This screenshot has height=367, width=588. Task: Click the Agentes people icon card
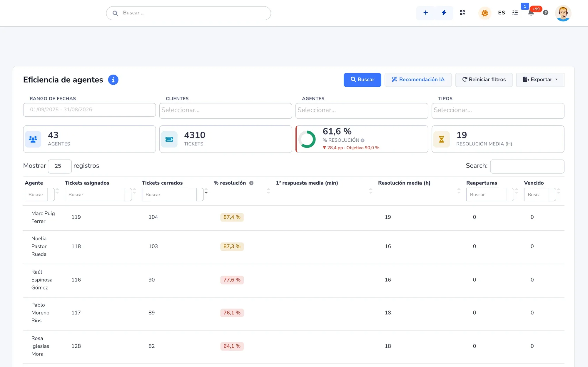(33, 139)
